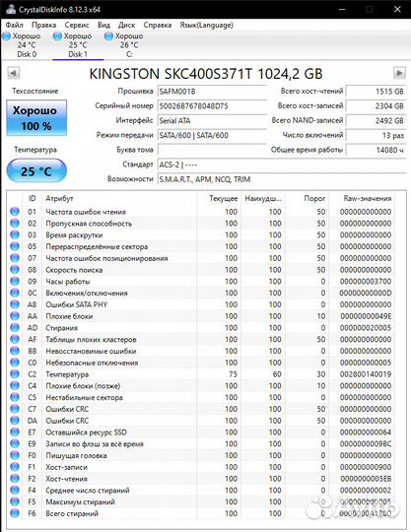Click the empty Буква тома field
411x532 pixels.
[213, 150]
